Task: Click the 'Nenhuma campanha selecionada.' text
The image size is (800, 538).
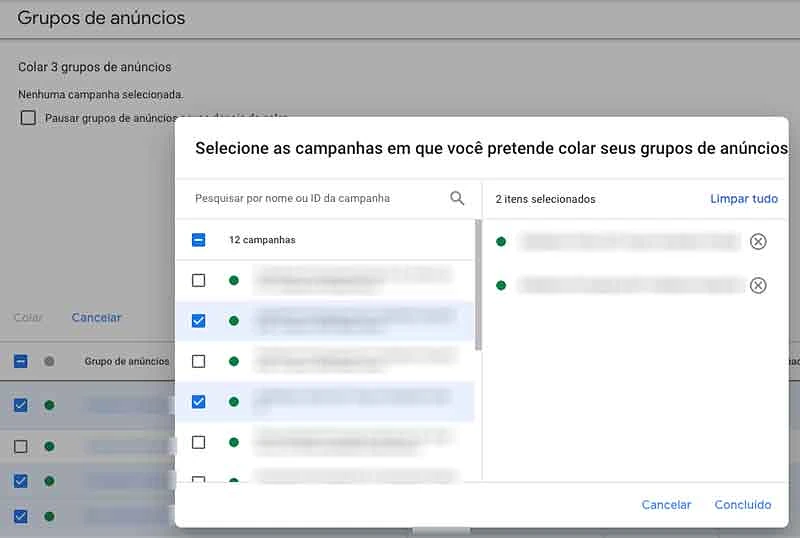Action: (x=101, y=94)
